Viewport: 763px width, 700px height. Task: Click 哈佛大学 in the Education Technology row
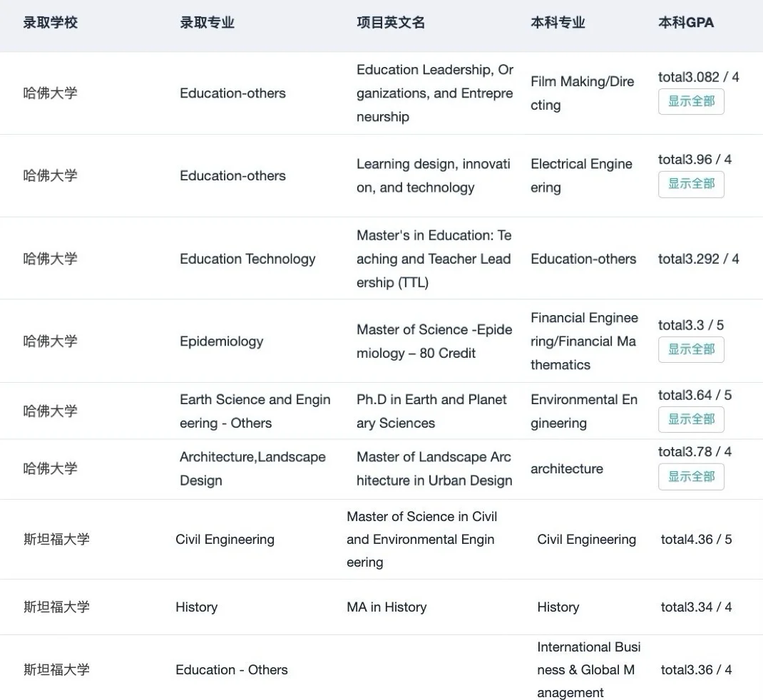tap(51, 259)
